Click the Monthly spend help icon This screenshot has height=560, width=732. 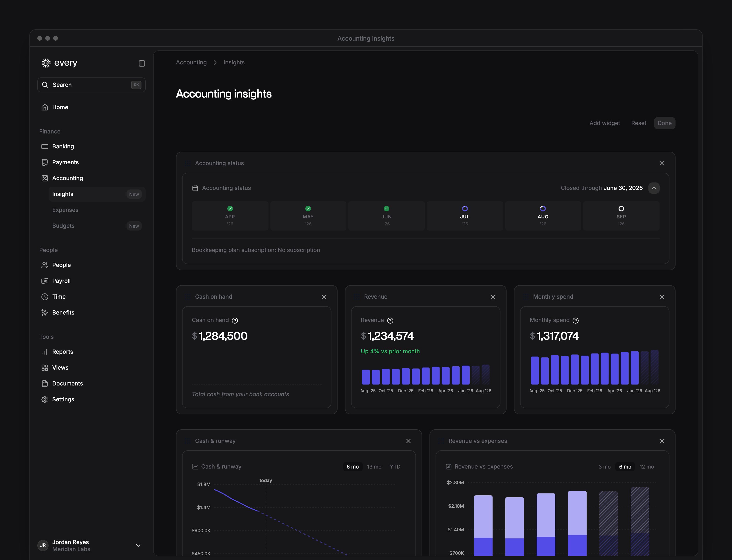576,321
